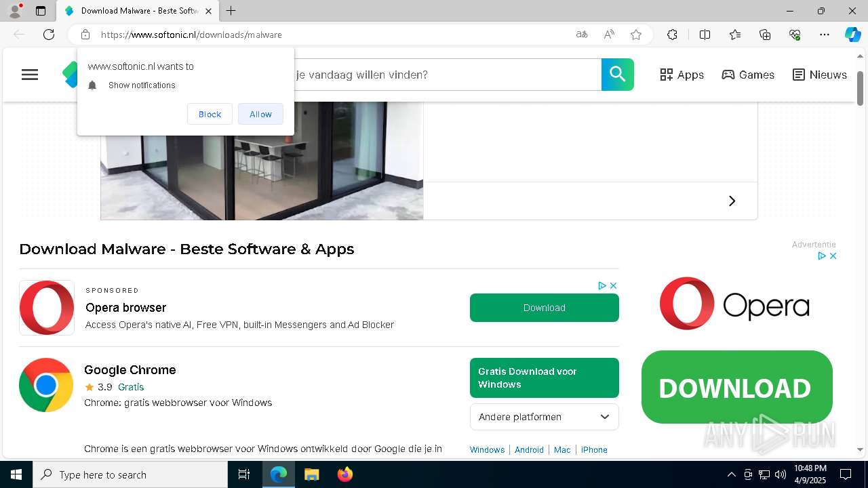The image size is (868, 488).
Task: Click taskbar search box
Action: pyautogui.click(x=130, y=474)
